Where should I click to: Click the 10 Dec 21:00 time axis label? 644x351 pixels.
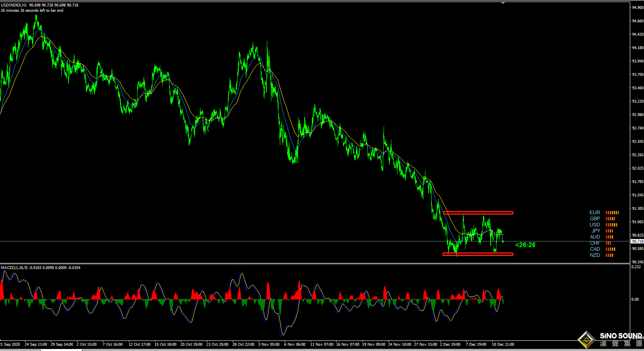pyautogui.click(x=502, y=345)
